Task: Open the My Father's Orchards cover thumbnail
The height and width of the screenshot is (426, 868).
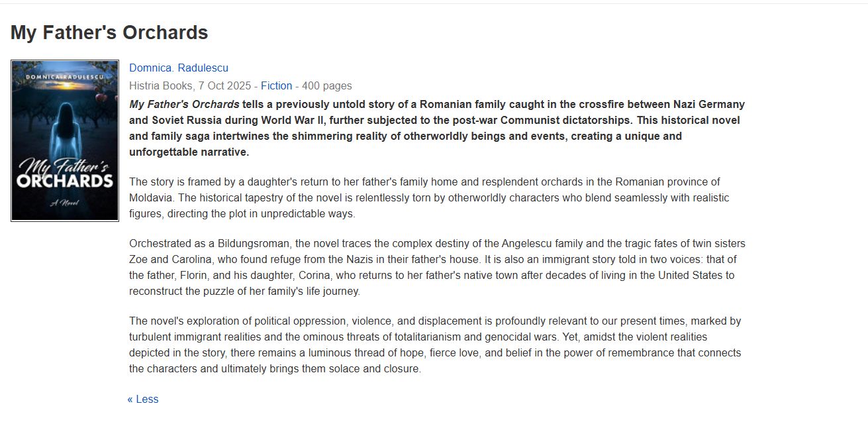Action: (x=65, y=140)
